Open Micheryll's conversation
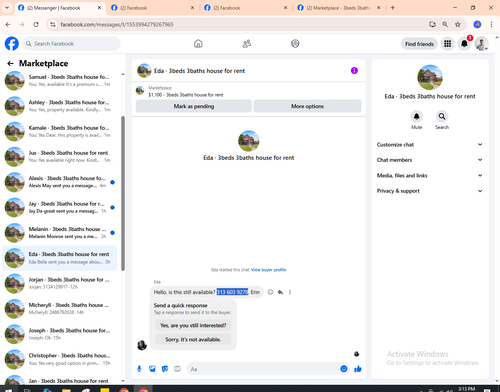The height and width of the screenshot is (392, 500). [60, 309]
